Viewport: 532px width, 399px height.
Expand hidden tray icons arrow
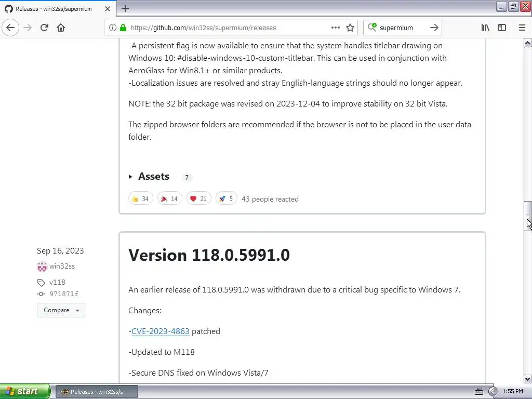[493, 392]
